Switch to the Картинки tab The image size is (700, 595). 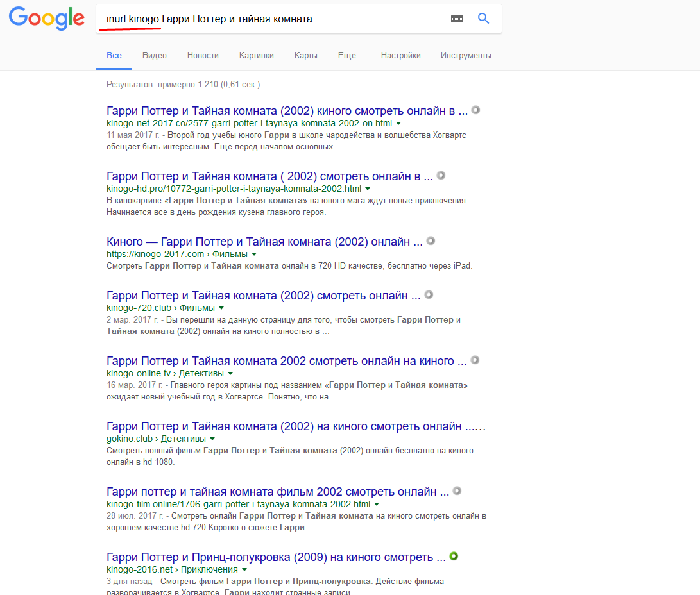pos(256,56)
